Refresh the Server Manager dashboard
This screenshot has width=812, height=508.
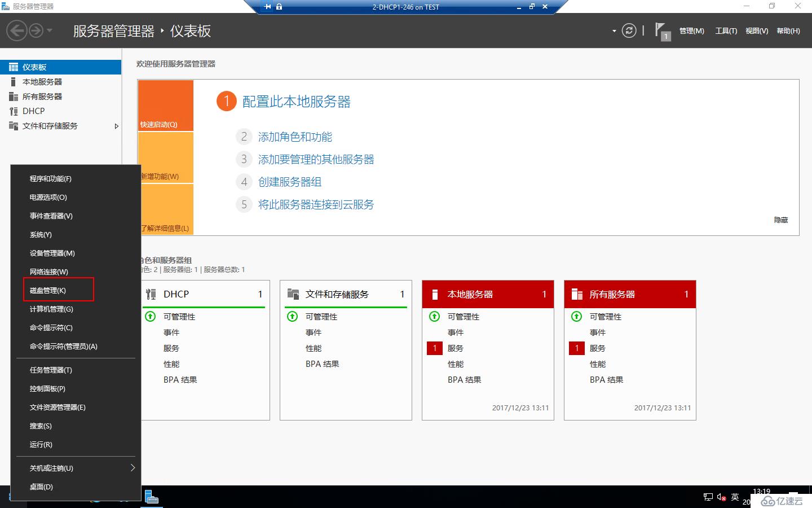(629, 30)
